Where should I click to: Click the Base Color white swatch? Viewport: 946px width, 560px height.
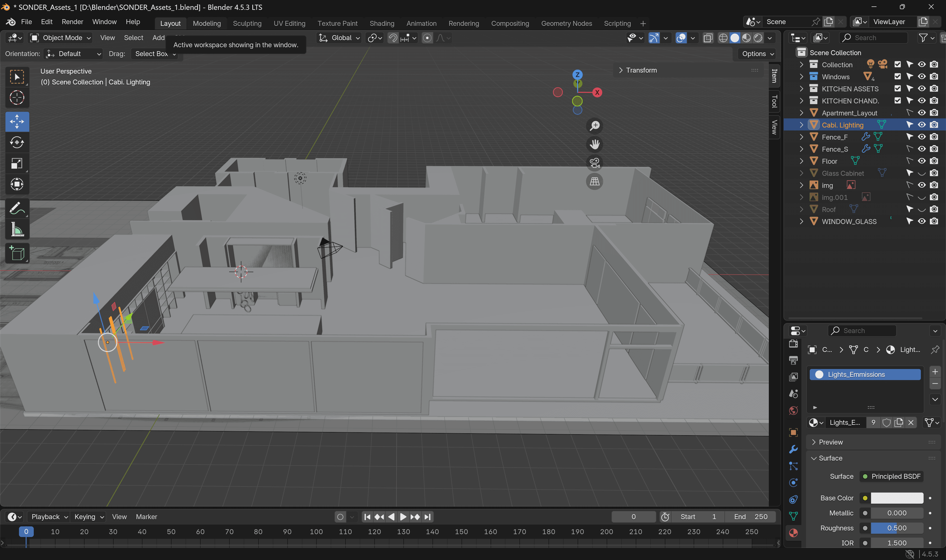(x=896, y=498)
